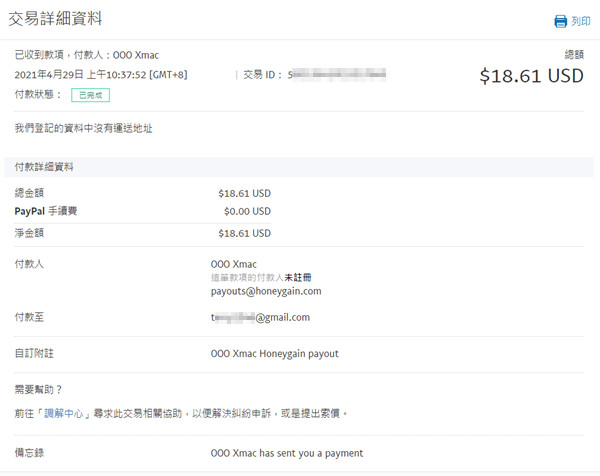Click the 自訂附註 label
Viewport: 600px width, 476px height.
point(34,354)
